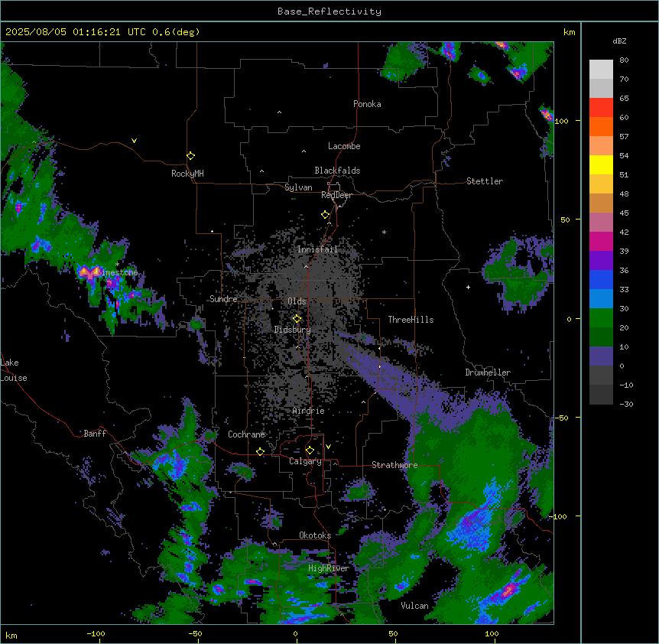
Task: Click the Ponoka city label
Action: [x=367, y=104]
